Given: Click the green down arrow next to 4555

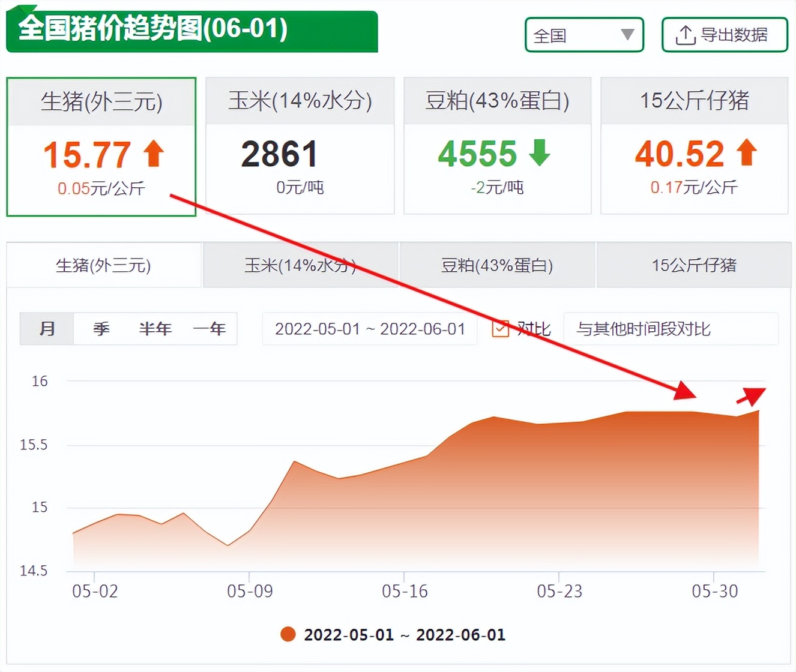Looking at the screenshot, I should point(539,152).
